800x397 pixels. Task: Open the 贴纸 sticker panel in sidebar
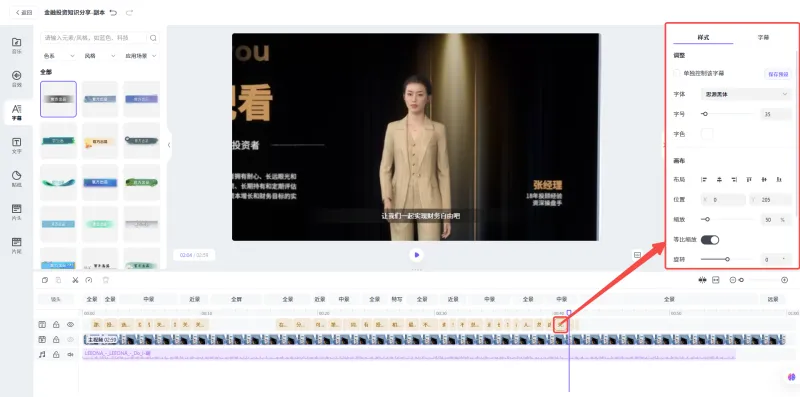[16, 179]
